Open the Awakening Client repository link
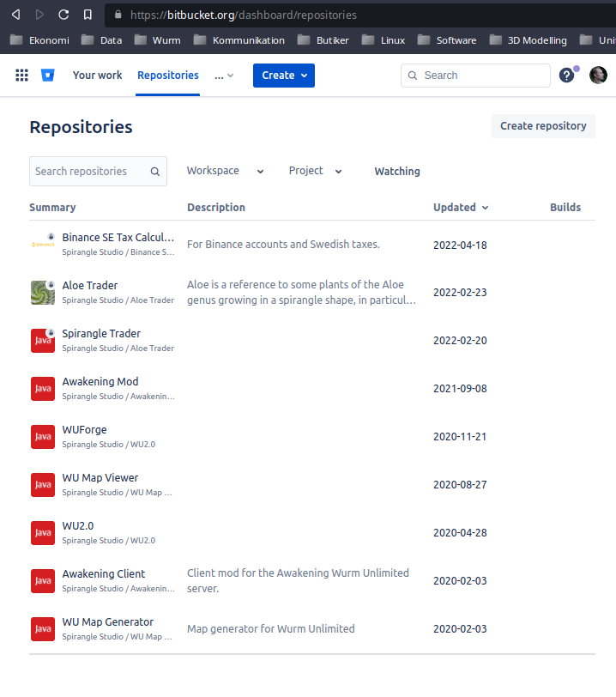Image resolution: width=616 pixels, height=697 pixels. (104, 574)
